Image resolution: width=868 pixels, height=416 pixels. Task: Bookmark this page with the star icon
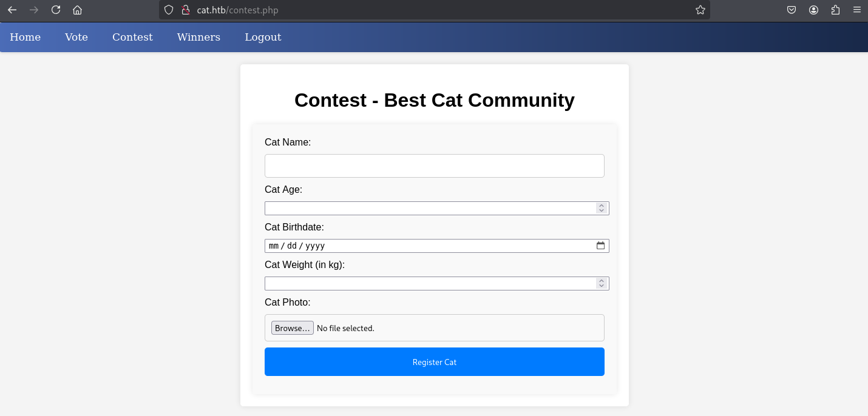point(700,10)
